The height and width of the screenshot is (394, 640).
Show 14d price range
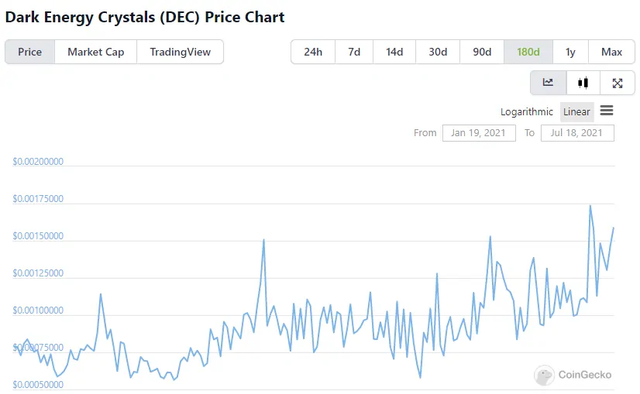[394, 52]
